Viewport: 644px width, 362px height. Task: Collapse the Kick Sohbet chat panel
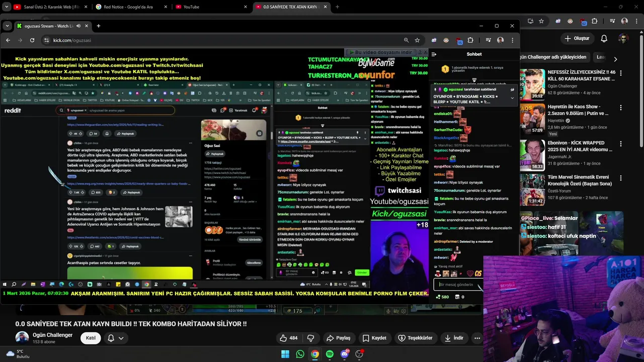pyautogui.click(x=434, y=54)
